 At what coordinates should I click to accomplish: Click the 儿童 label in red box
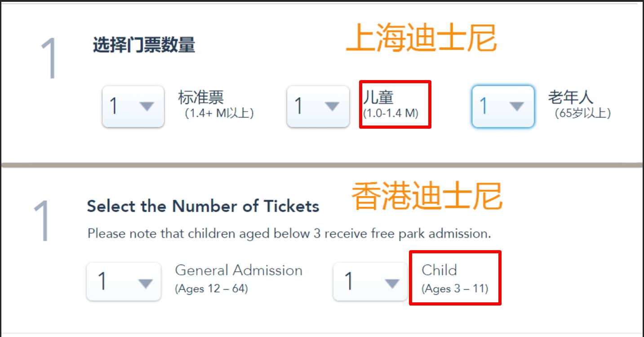[378, 97]
